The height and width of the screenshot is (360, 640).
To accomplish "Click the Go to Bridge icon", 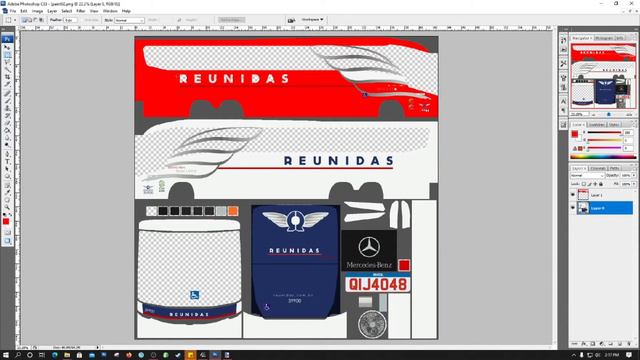I will point(291,20).
